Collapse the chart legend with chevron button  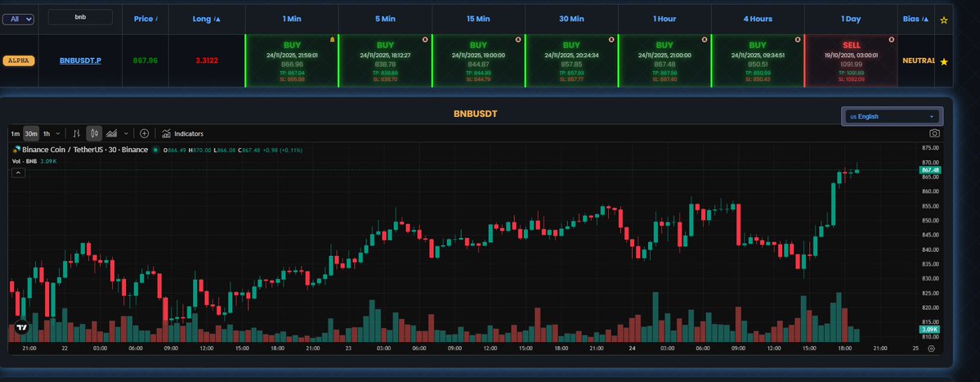pyautogui.click(x=19, y=173)
